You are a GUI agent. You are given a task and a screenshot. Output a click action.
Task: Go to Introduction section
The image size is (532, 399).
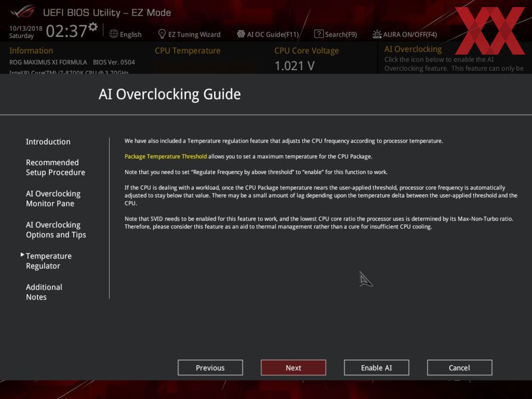pyautogui.click(x=48, y=142)
